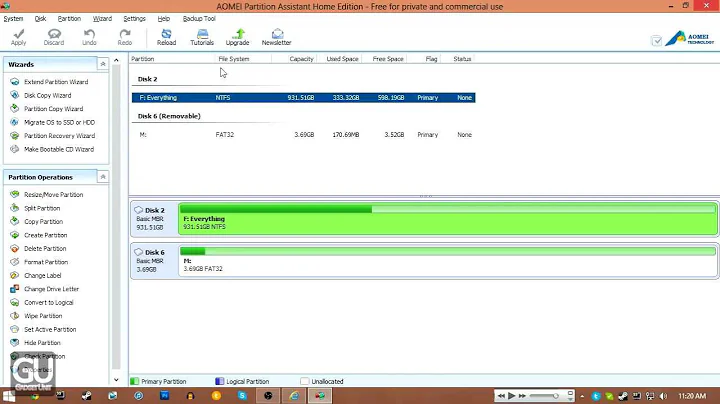Click the M: partition disk map bar

pyautogui.click(x=448, y=261)
